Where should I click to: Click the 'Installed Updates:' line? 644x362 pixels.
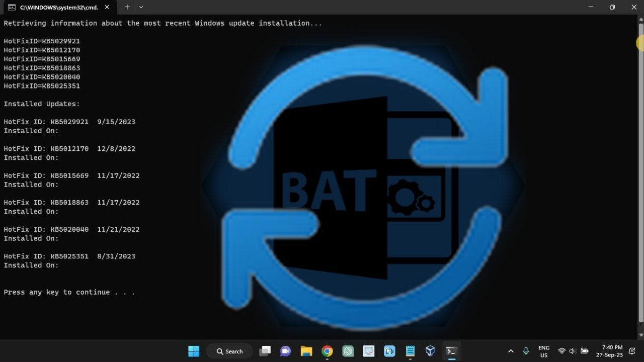coord(42,104)
